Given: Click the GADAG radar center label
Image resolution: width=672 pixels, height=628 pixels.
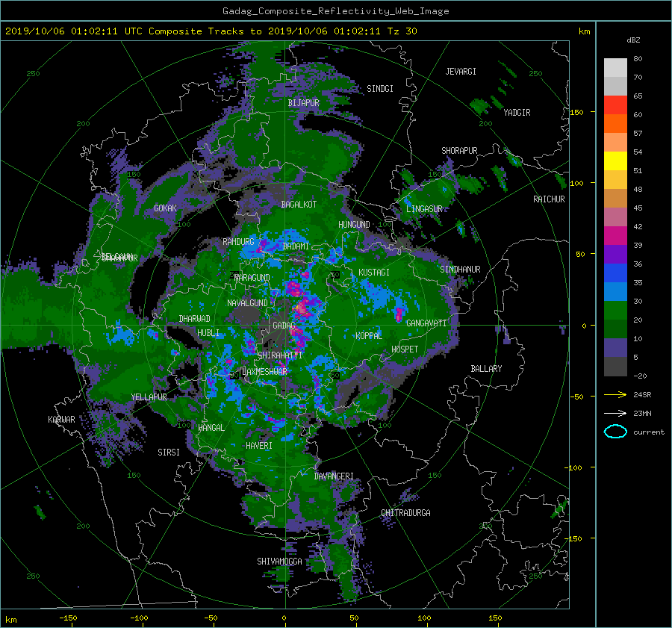Looking at the screenshot, I should tap(284, 326).
